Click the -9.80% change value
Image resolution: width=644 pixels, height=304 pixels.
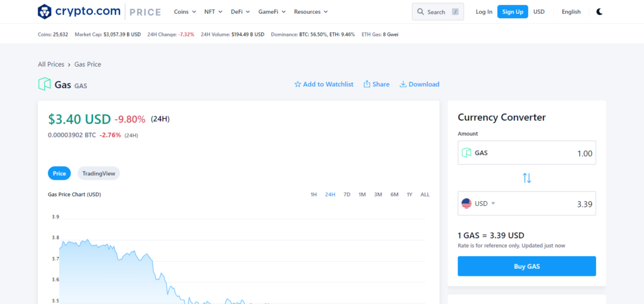coord(130,119)
